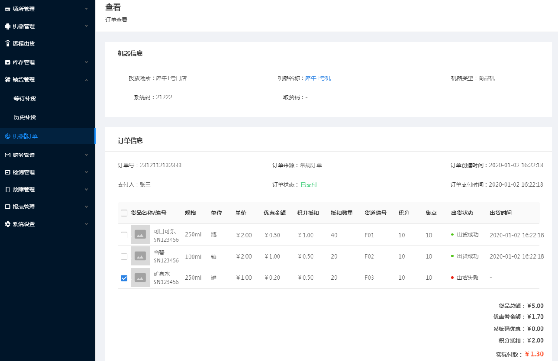Click the ¥1.50 coupon amount in F01 row
Screen dimensions: 558x362
tap(272, 235)
